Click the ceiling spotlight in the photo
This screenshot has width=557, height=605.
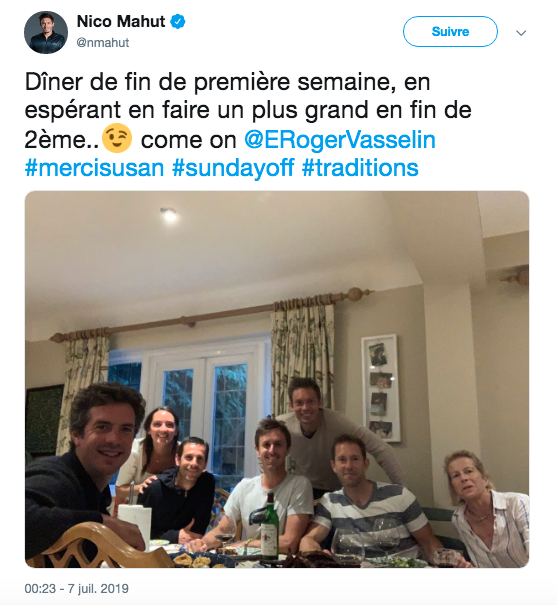coord(169,214)
